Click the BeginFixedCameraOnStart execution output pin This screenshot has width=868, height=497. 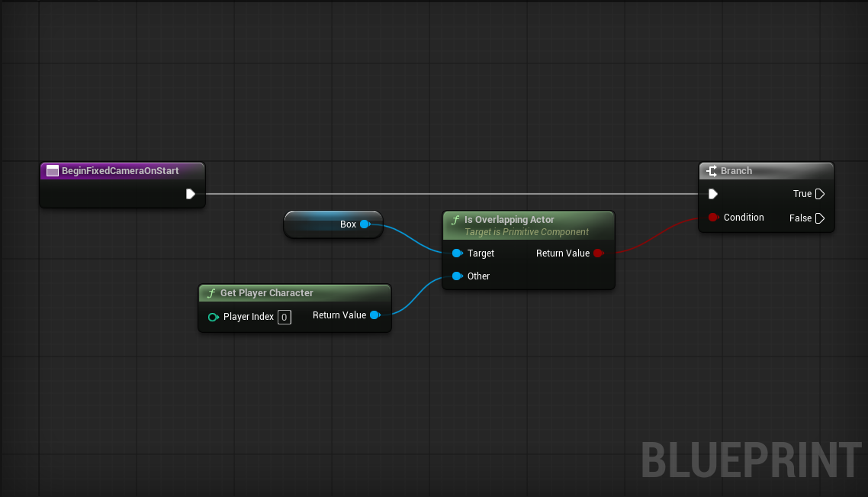(x=191, y=194)
